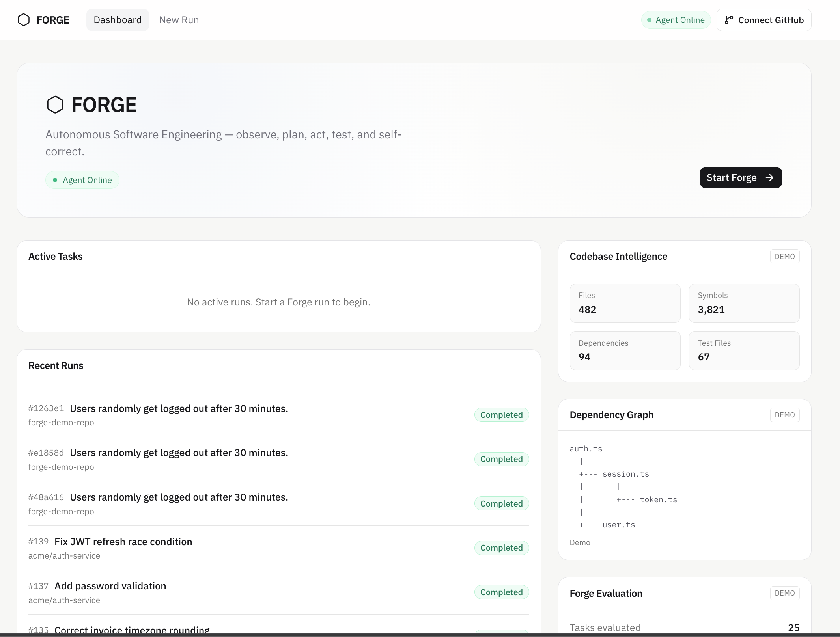
Task: Switch to the New Run tab
Action: click(x=179, y=20)
